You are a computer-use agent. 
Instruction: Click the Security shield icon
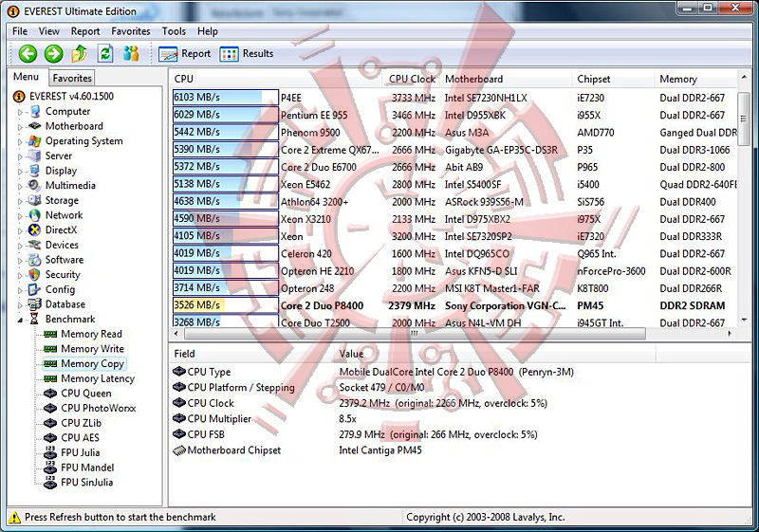coord(34,275)
